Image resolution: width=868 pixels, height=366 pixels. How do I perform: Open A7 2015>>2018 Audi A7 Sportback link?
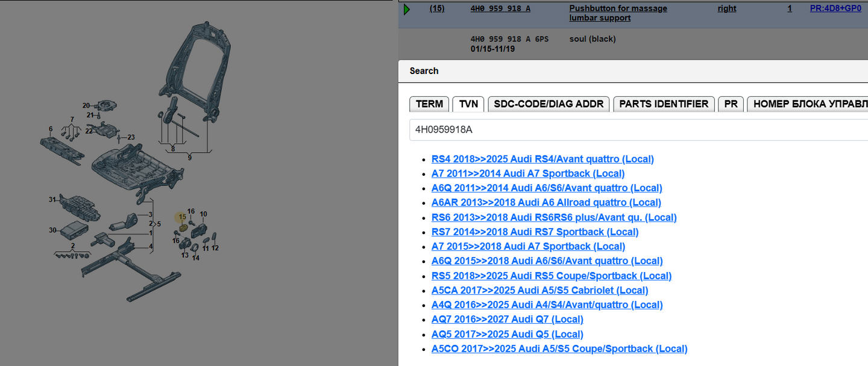tap(528, 246)
